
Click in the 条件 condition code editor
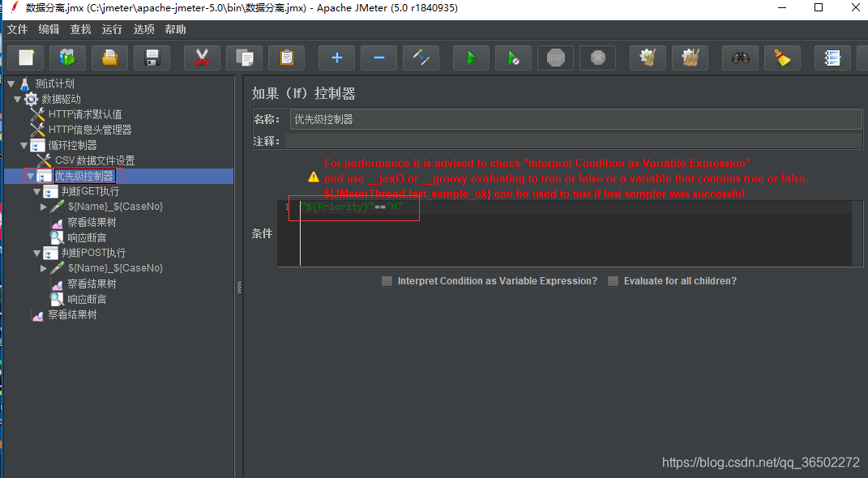pos(571,233)
